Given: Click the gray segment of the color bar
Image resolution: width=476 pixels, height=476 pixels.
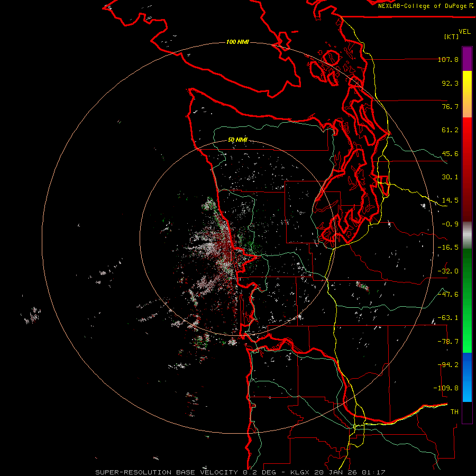Looking at the screenshot, I should coord(467,235).
